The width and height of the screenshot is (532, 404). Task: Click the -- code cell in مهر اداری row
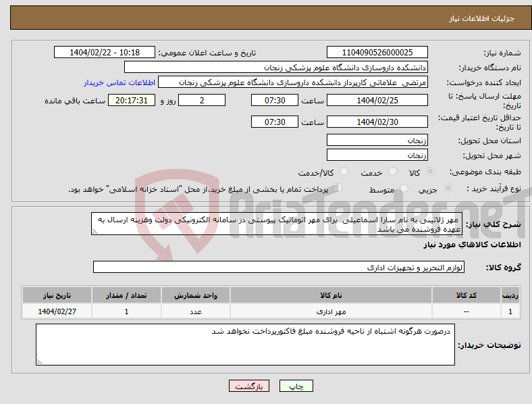coord(467,311)
